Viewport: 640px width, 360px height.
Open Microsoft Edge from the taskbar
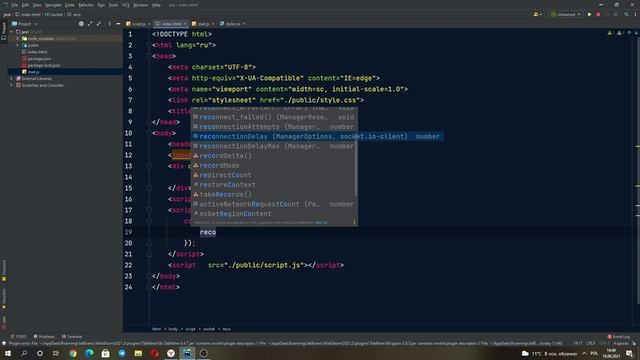coord(89,353)
